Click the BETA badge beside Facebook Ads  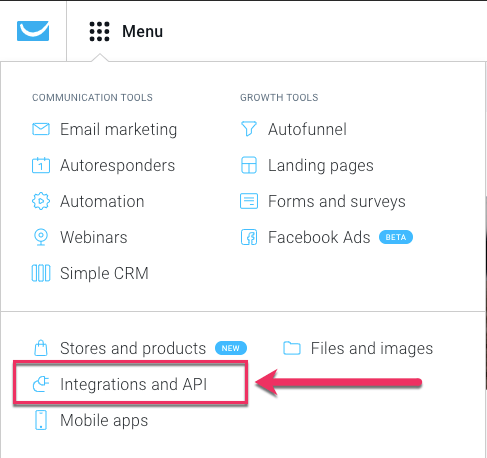pyautogui.click(x=396, y=237)
